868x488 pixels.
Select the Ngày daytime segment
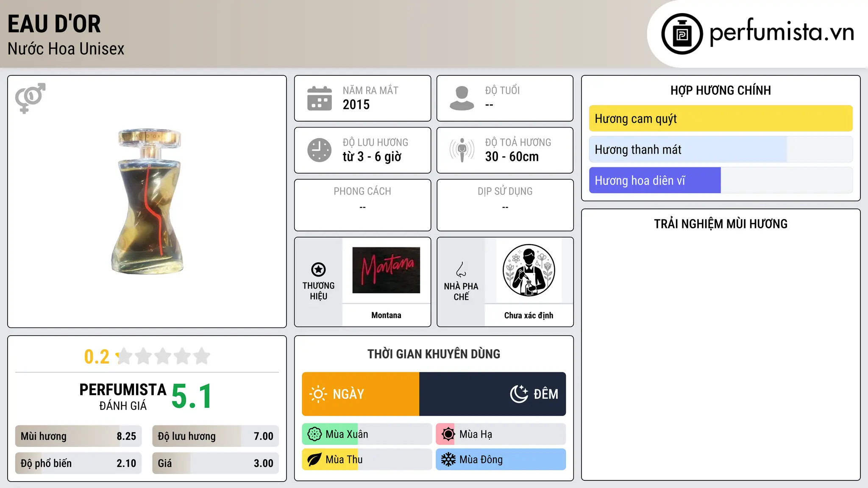tap(361, 394)
